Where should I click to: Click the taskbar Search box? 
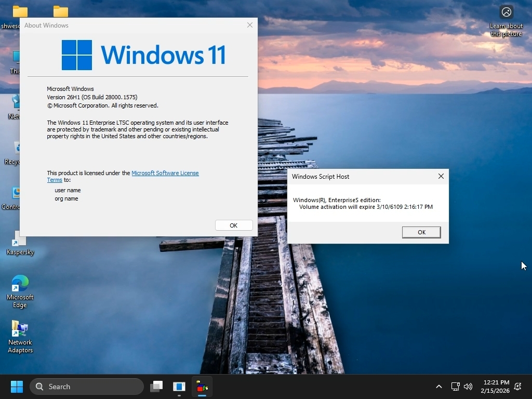[x=87, y=387]
